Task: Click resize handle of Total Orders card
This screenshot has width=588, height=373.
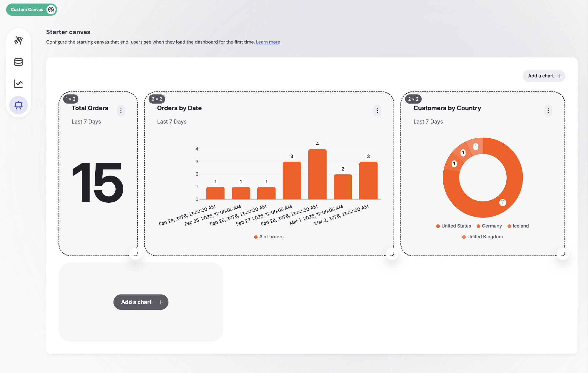Action: pos(136,254)
